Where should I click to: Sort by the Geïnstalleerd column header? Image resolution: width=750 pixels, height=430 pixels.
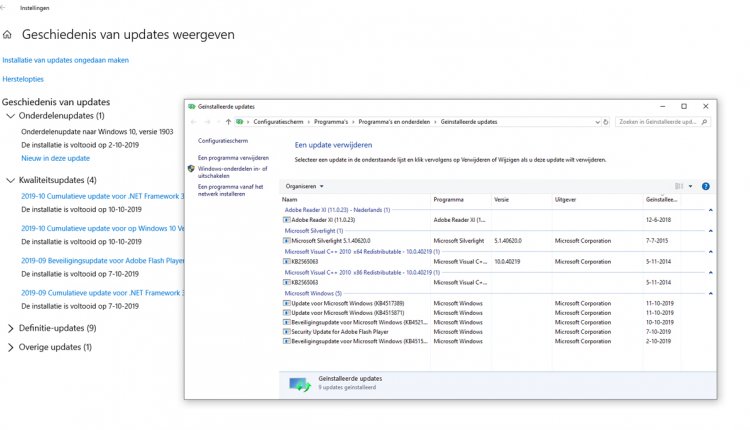click(662, 200)
